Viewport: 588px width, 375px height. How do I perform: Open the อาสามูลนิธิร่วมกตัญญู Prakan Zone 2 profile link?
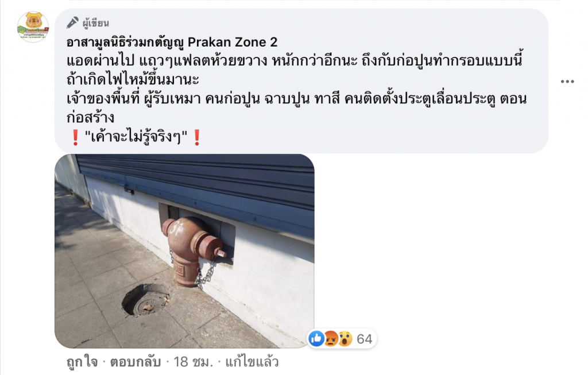click(x=172, y=42)
